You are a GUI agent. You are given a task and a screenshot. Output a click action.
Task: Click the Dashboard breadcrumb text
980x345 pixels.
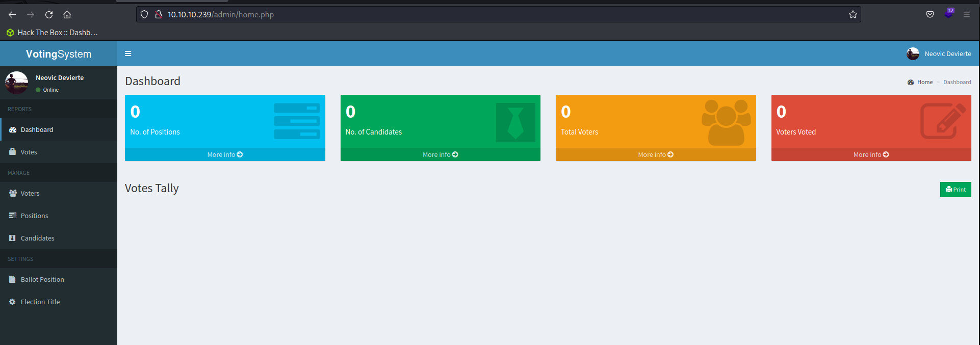coord(957,82)
